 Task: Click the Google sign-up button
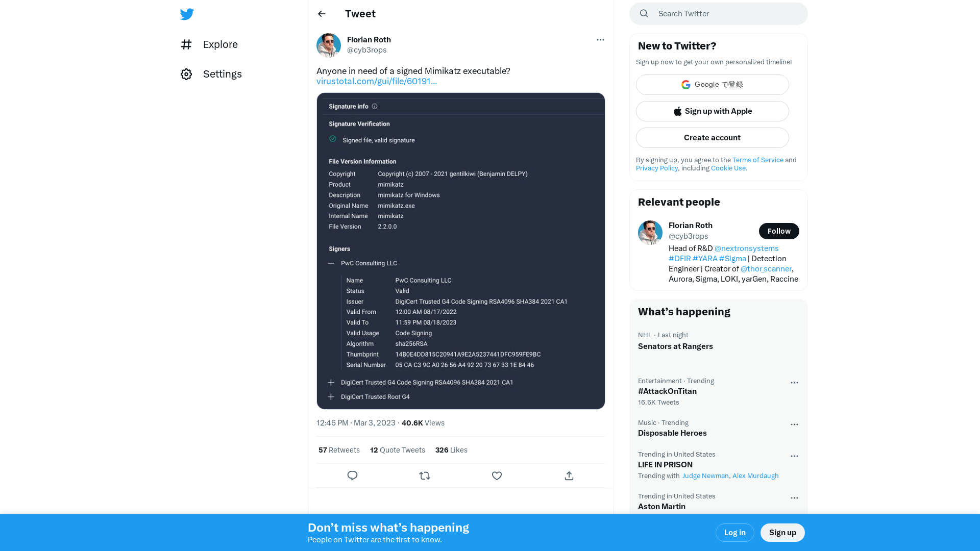pos(712,84)
